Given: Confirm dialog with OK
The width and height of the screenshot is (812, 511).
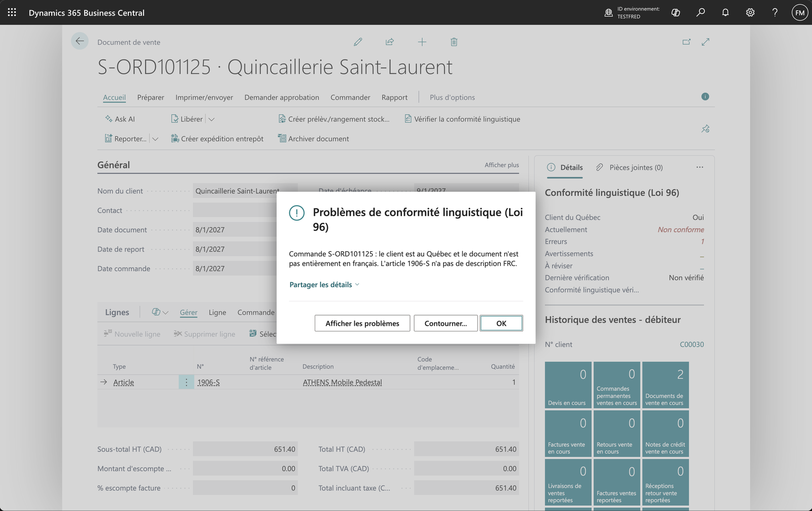Looking at the screenshot, I should 501,323.
